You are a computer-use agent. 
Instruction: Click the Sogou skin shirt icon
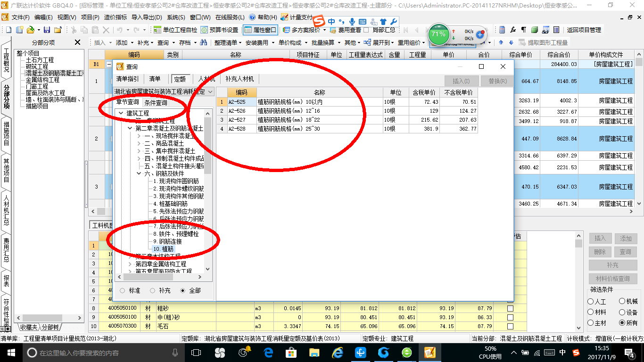(383, 22)
